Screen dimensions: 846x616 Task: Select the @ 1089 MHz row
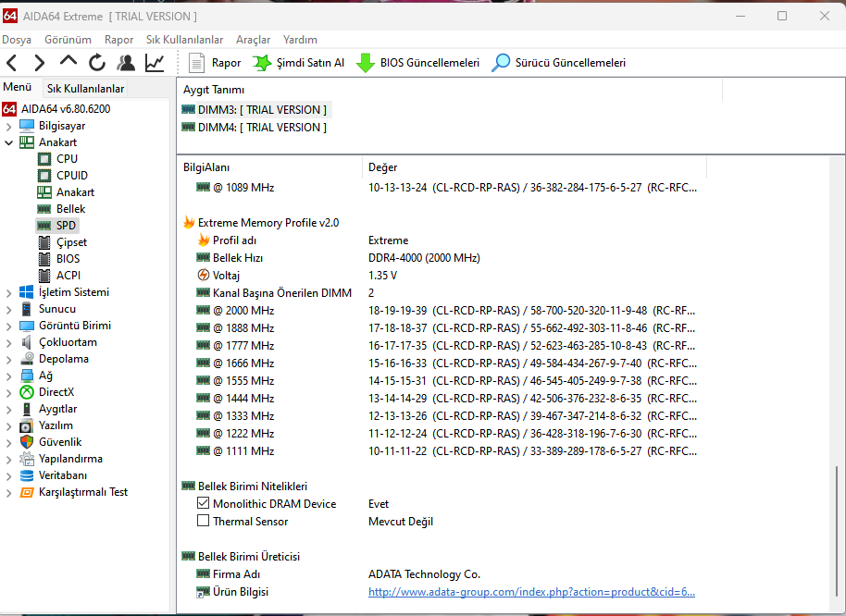click(x=443, y=188)
